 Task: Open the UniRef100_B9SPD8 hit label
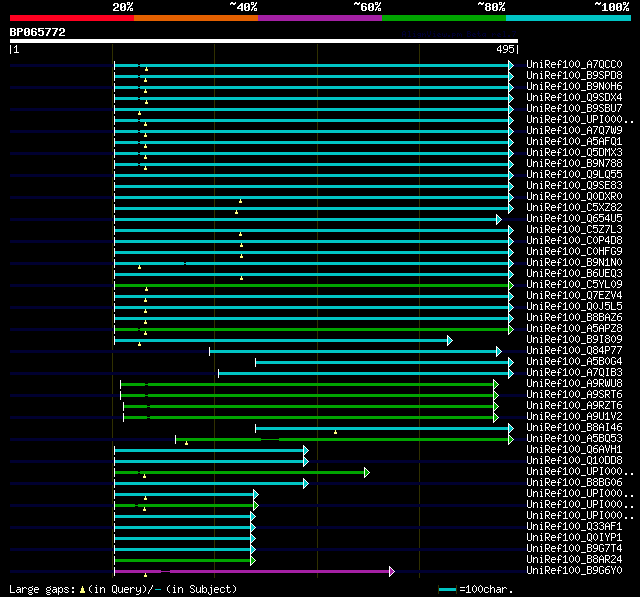[x=574, y=75]
